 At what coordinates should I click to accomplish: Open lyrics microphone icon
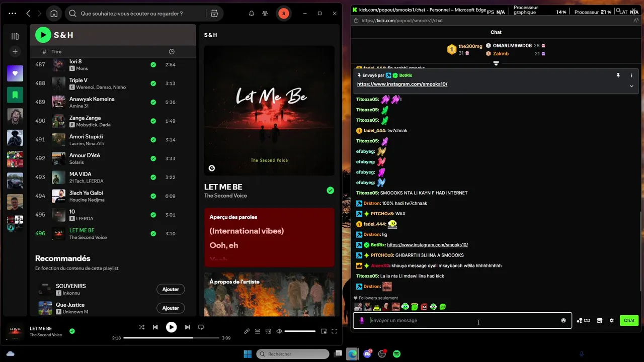coord(247,331)
